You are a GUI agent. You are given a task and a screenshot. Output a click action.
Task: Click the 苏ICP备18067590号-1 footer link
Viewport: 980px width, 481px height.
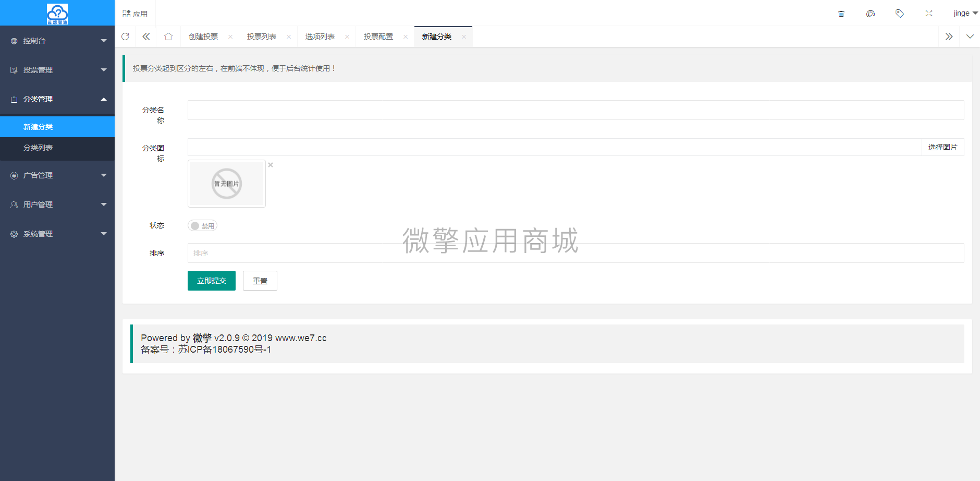(x=225, y=350)
